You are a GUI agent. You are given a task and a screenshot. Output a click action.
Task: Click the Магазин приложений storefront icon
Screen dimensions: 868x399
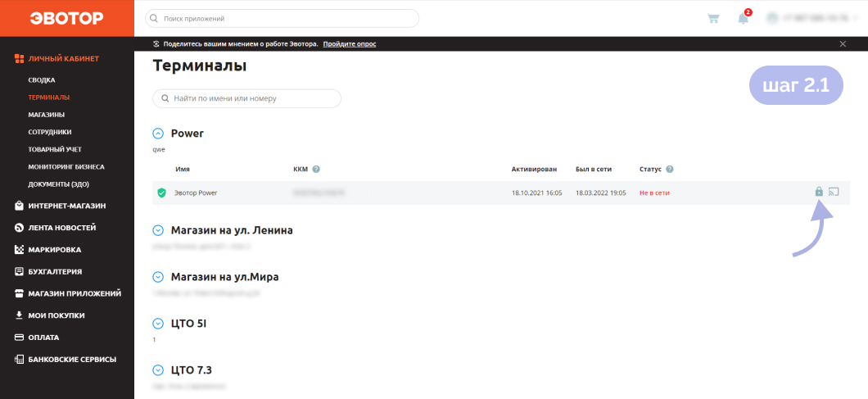tap(19, 293)
